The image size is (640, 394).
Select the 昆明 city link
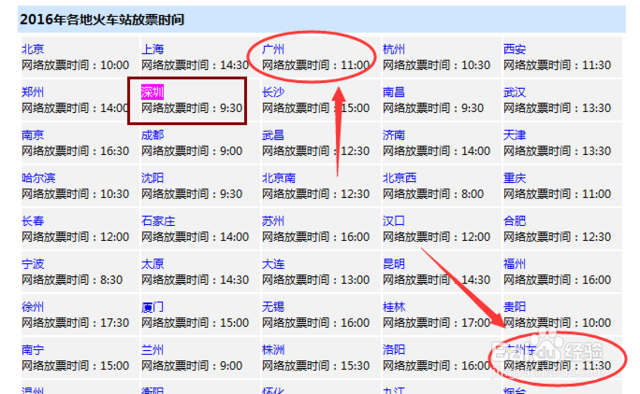click(x=394, y=264)
